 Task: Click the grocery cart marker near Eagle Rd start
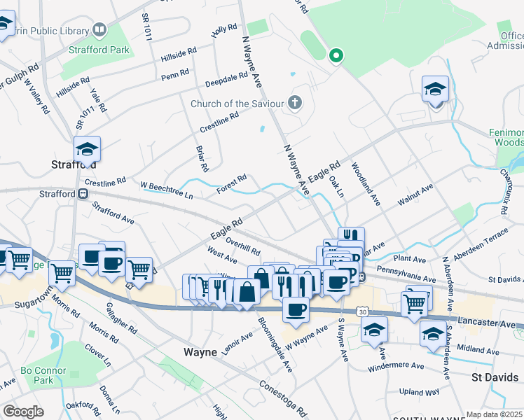click(x=139, y=273)
